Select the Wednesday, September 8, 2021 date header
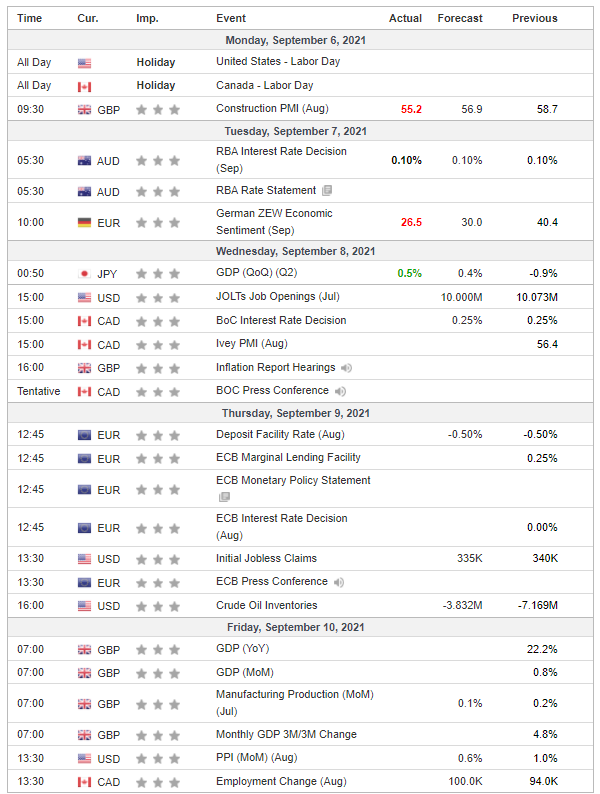Screen dimensions: 600x794 [296, 251]
